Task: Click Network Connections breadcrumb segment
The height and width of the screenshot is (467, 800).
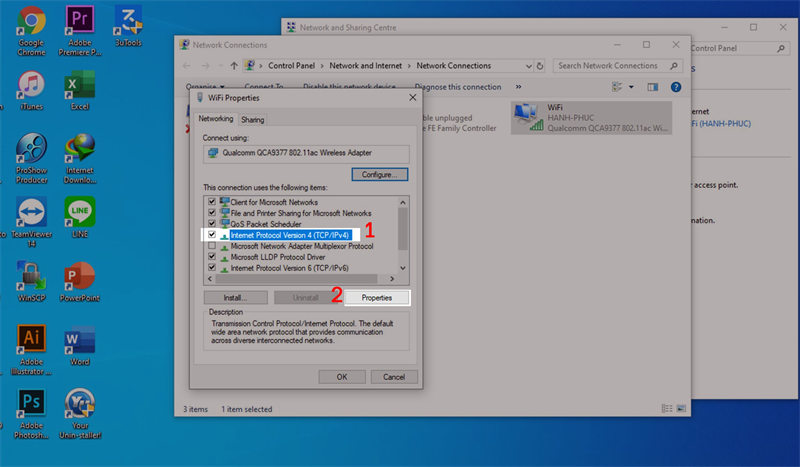Action: pos(454,66)
